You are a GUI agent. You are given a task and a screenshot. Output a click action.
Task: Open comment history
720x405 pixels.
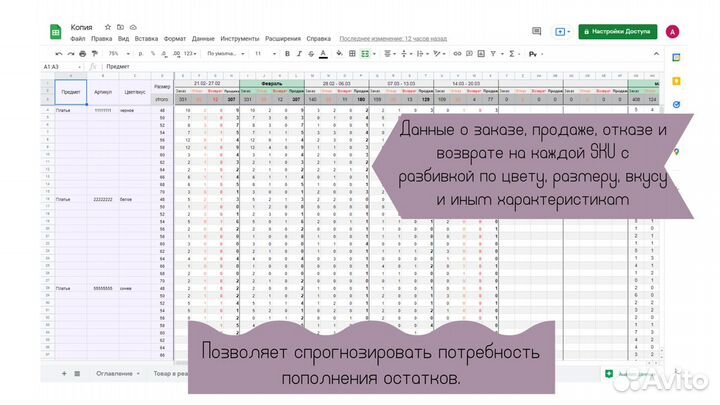pos(536,31)
